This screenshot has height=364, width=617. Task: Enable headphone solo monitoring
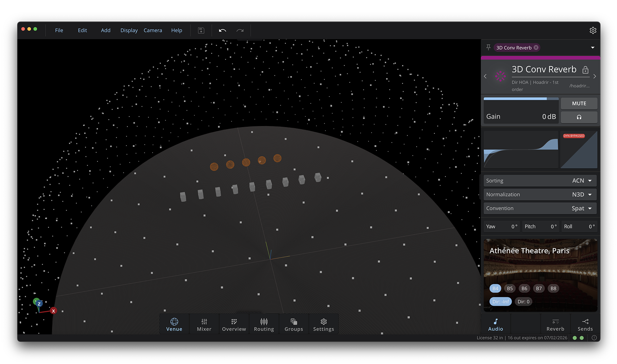[579, 117]
